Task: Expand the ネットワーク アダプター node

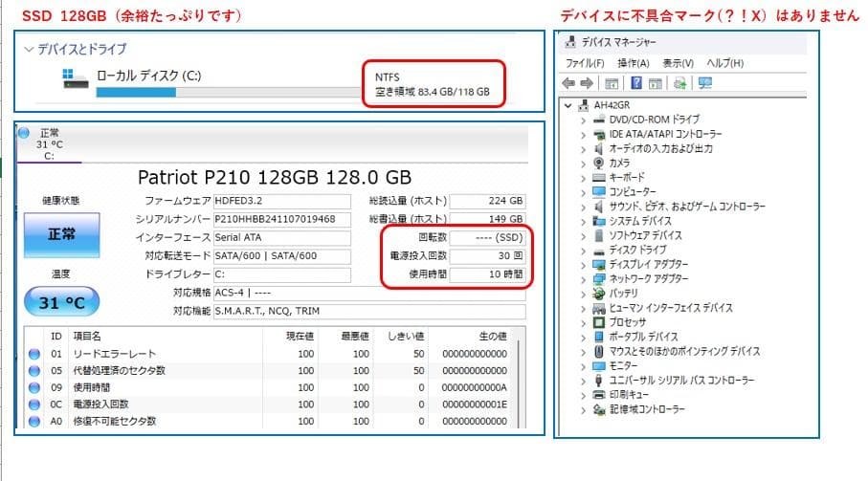Action: click(583, 279)
